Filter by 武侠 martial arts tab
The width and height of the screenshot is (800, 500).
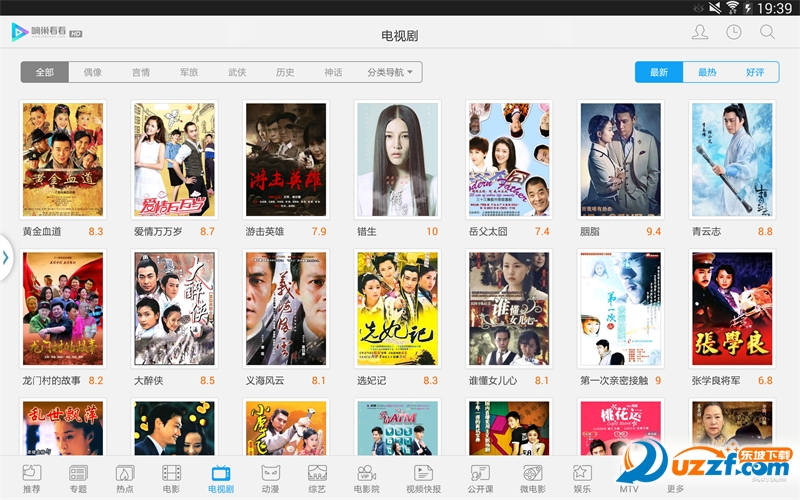pyautogui.click(x=237, y=72)
